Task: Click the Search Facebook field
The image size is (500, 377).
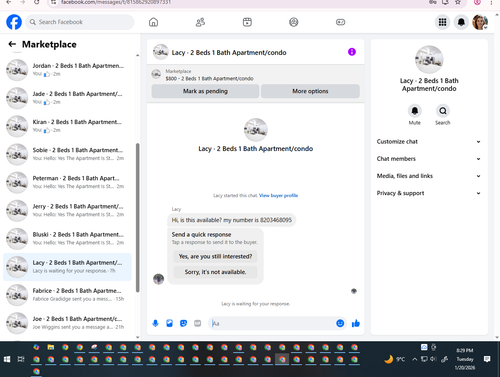Action: [80, 22]
